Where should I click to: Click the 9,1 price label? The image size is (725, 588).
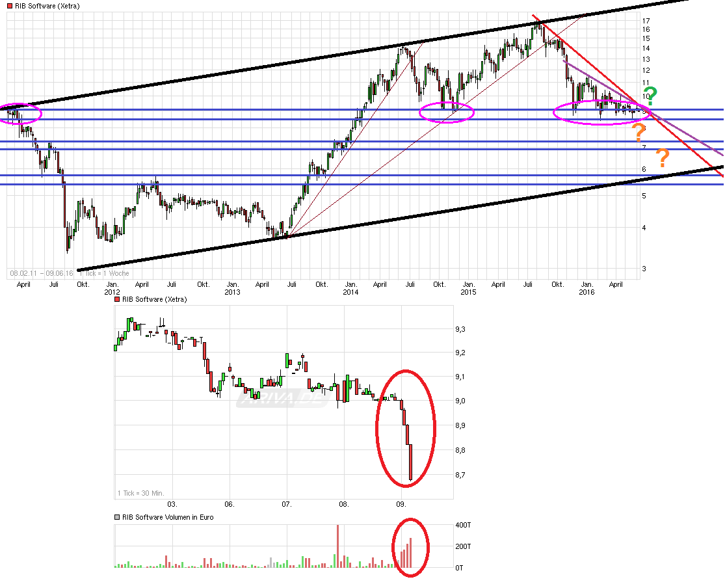pyautogui.click(x=460, y=377)
